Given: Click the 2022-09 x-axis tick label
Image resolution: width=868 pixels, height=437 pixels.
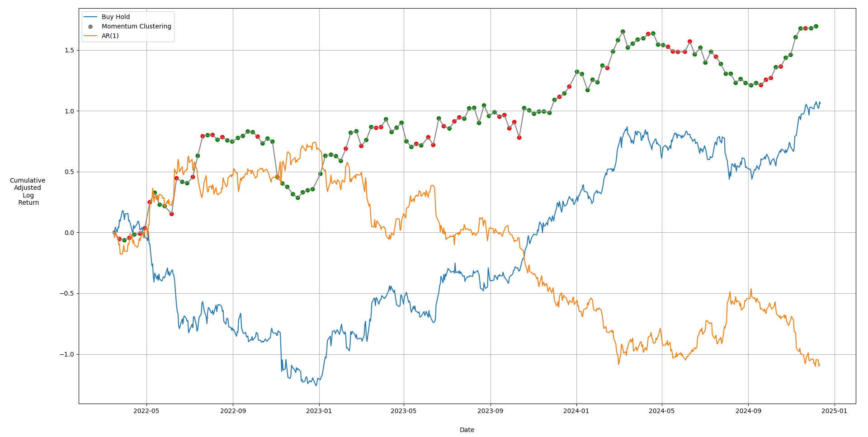Looking at the screenshot, I should tap(233, 411).
